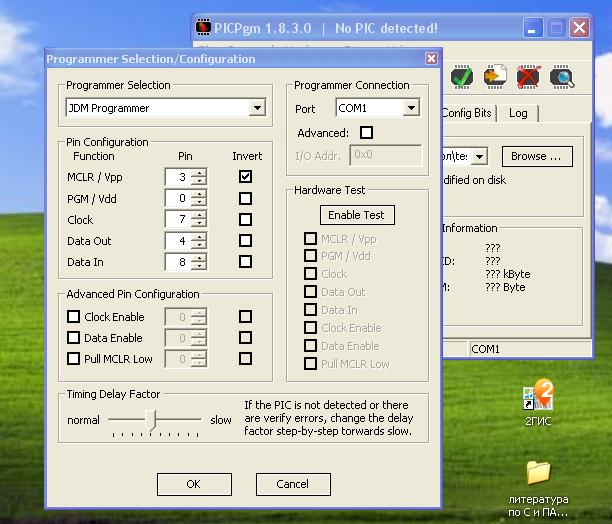The height and width of the screenshot is (524, 612).
Task: Toggle Invert checkbox for Data Out
Action: click(x=245, y=240)
